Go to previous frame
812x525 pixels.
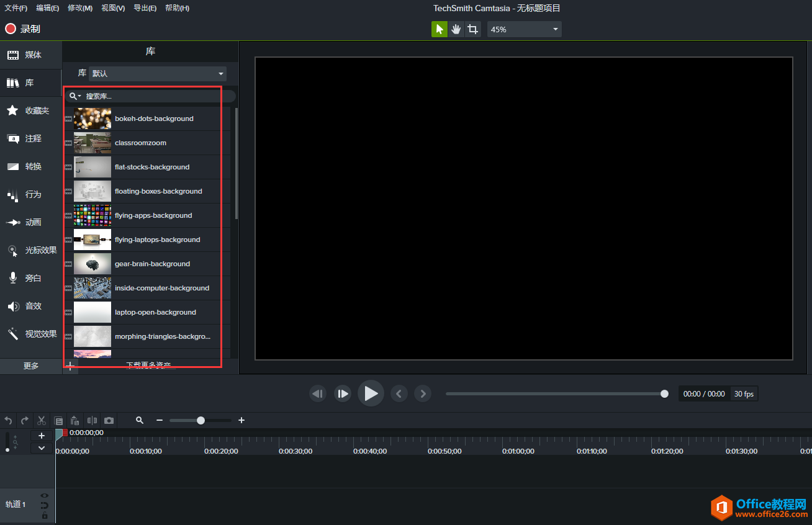coord(318,393)
